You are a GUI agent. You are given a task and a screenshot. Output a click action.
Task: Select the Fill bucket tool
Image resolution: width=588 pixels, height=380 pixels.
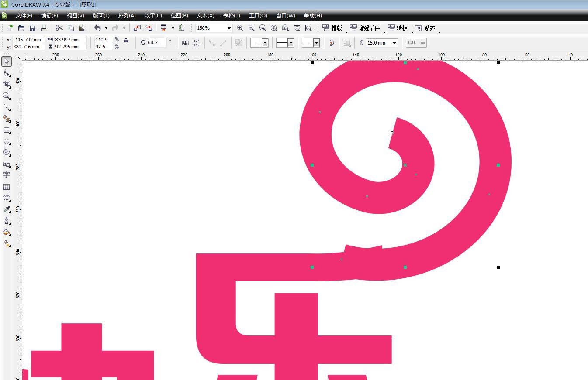coord(7,232)
